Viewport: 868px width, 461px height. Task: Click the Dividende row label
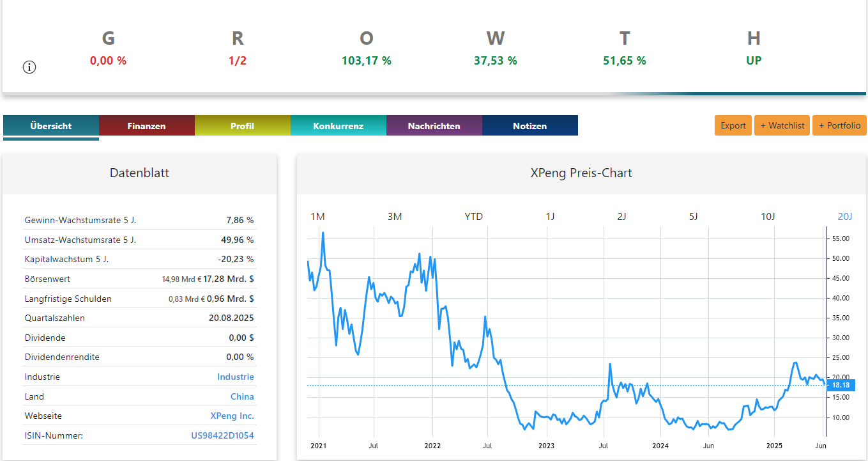tap(45, 338)
